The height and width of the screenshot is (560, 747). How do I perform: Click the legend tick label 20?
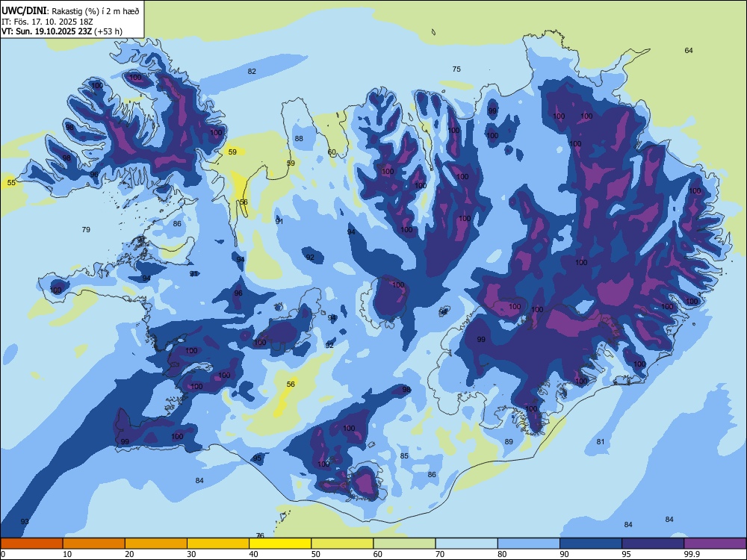(129, 554)
